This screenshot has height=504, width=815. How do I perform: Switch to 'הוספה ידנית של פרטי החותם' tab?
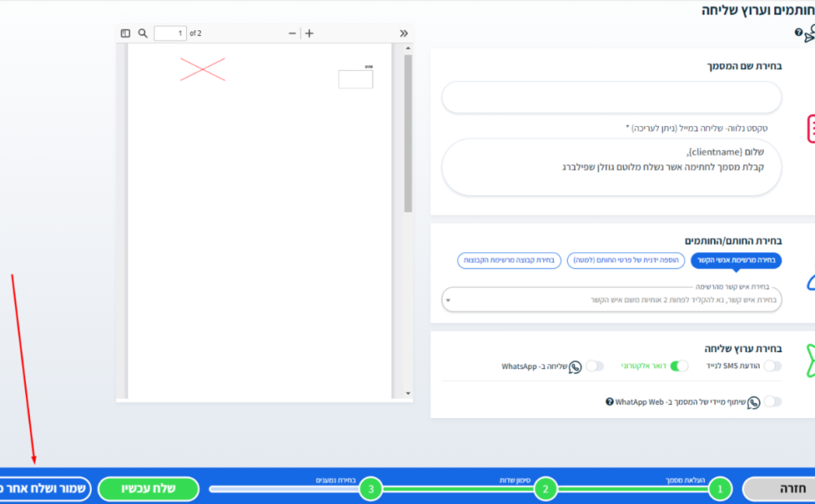click(625, 260)
